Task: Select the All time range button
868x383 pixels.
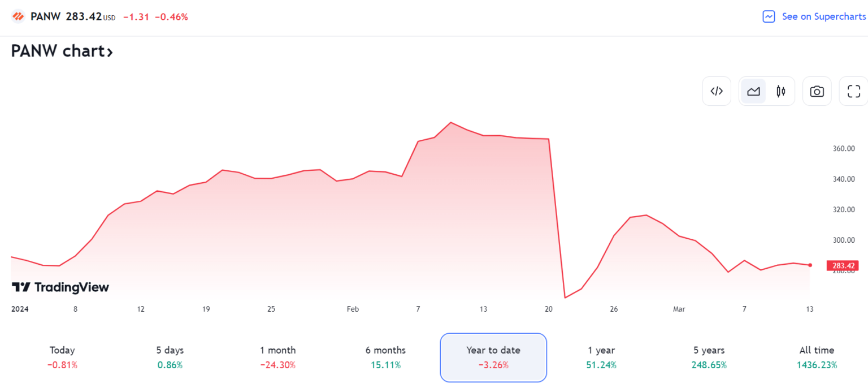Action: point(817,357)
